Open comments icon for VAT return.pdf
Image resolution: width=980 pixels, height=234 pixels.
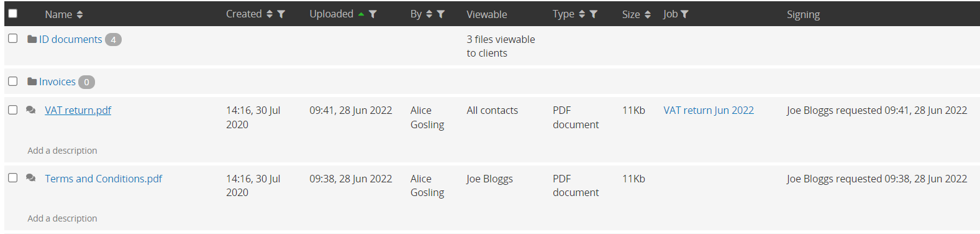31,110
